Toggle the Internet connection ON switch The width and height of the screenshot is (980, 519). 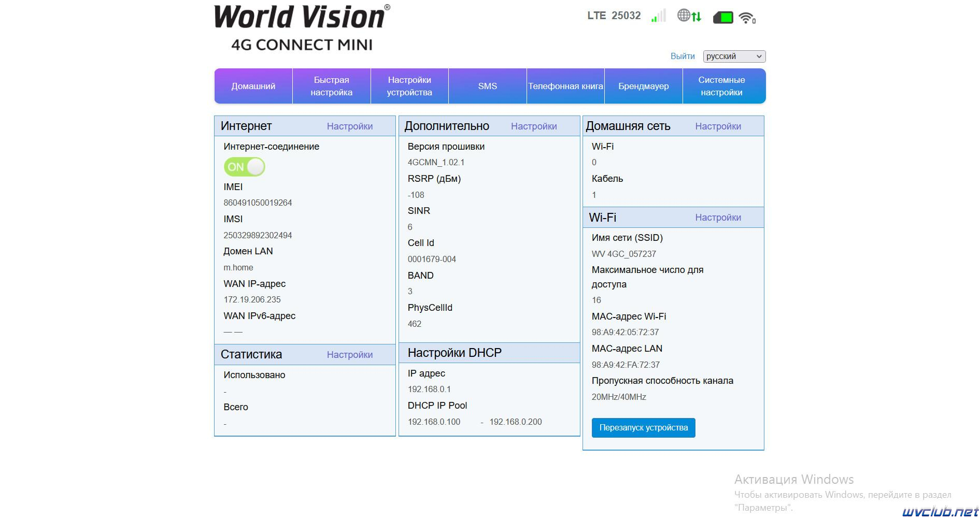pyautogui.click(x=244, y=167)
